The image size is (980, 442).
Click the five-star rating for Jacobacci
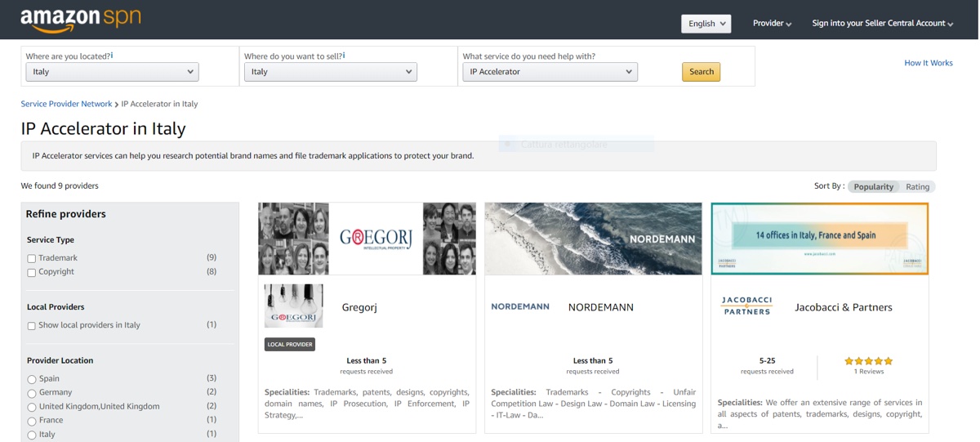click(x=868, y=360)
